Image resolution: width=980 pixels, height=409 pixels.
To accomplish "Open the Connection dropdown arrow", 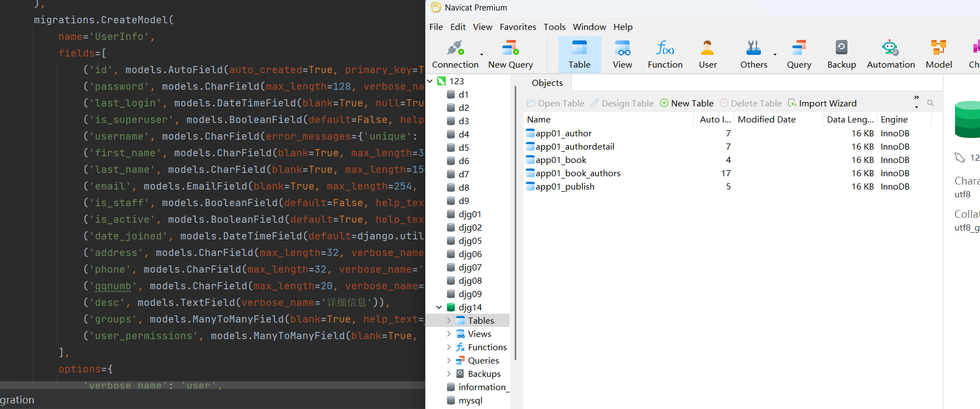I will pos(481,54).
